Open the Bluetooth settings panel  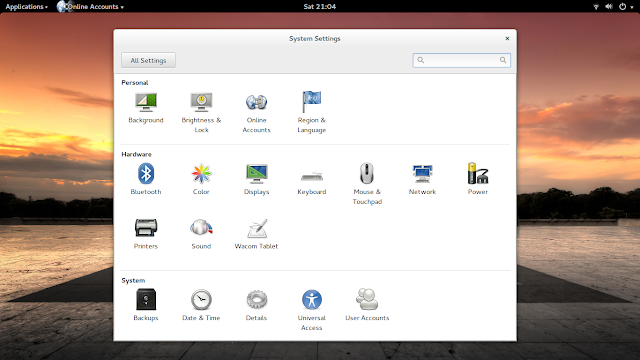coord(146,180)
